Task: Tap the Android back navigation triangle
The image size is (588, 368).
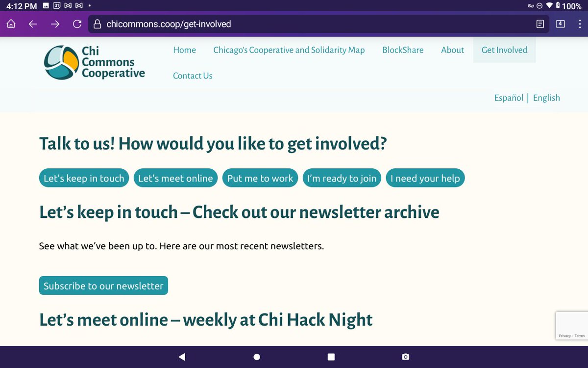Action: click(182, 357)
